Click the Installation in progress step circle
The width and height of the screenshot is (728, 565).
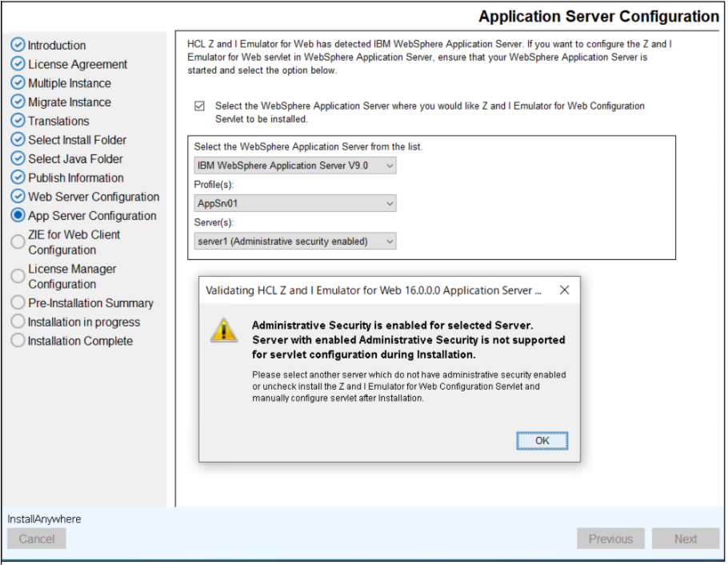click(x=18, y=322)
